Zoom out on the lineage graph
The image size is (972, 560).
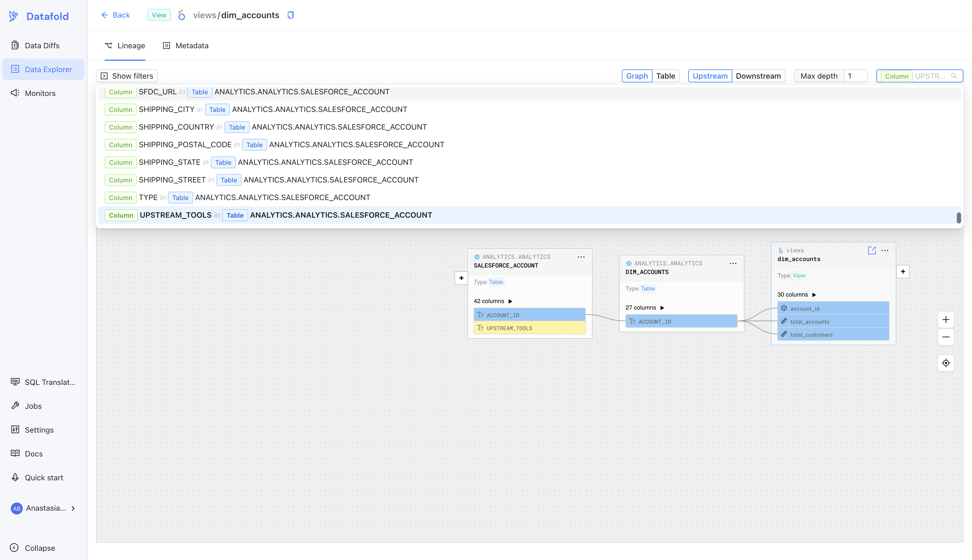[946, 337]
